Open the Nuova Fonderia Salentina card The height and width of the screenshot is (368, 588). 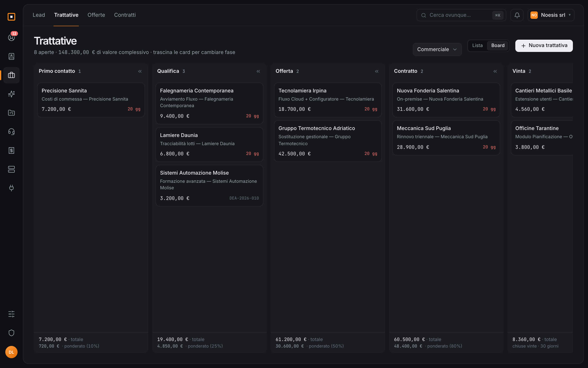click(446, 100)
